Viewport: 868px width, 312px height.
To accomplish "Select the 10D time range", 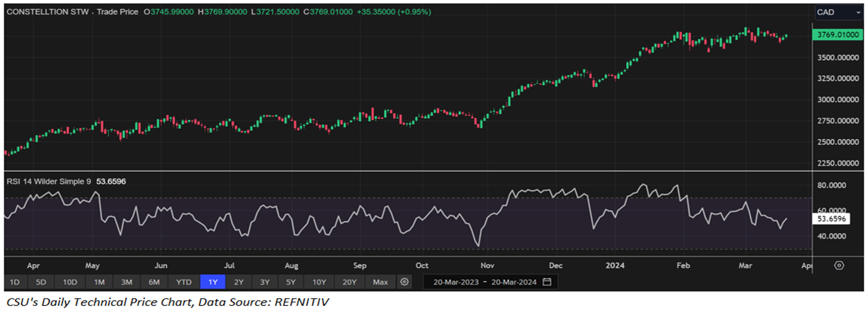I will click(70, 282).
